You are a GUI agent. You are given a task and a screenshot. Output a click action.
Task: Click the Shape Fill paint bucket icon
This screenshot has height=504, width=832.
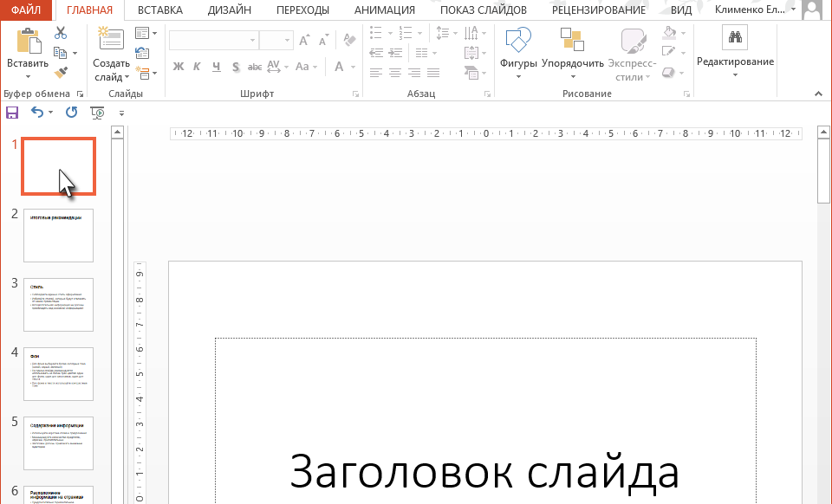(670, 33)
